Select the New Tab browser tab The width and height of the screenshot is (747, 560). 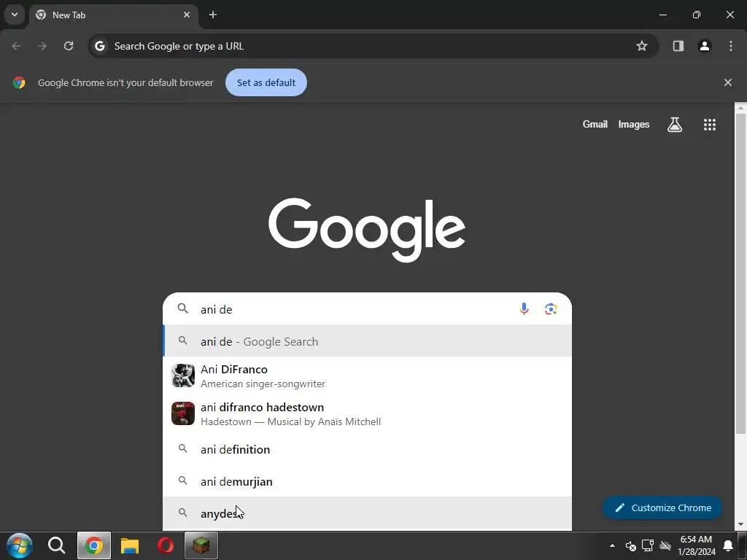pyautogui.click(x=114, y=15)
